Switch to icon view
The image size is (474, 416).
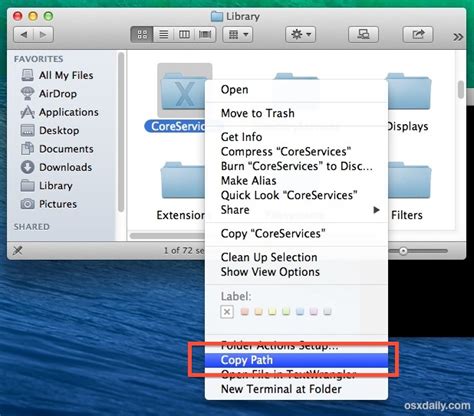click(x=142, y=34)
